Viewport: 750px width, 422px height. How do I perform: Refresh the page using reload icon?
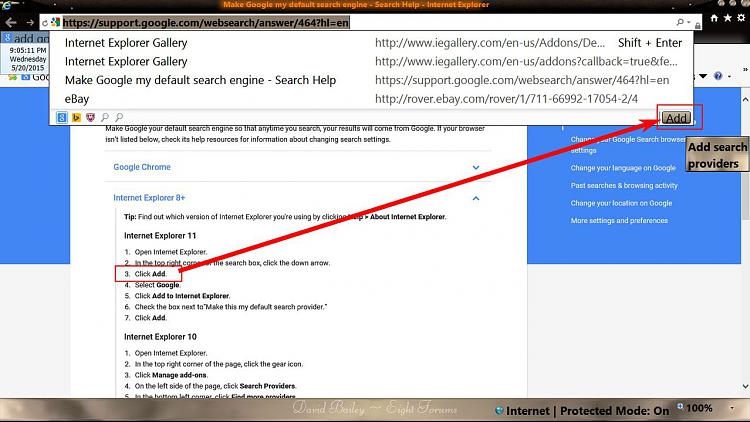tap(44, 22)
